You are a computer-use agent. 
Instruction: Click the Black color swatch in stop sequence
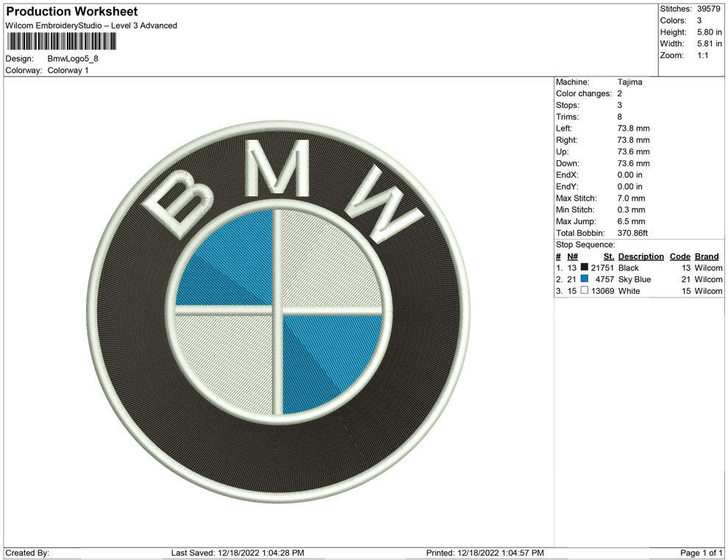(585, 268)
